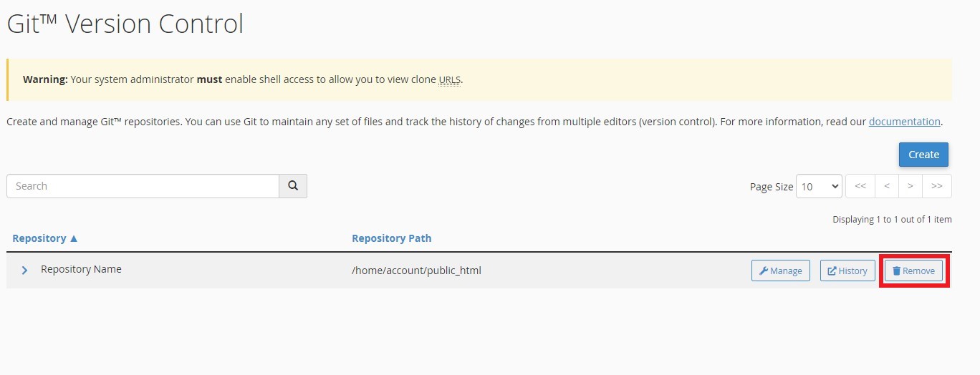Go to last page button

(x=937, y=186)
